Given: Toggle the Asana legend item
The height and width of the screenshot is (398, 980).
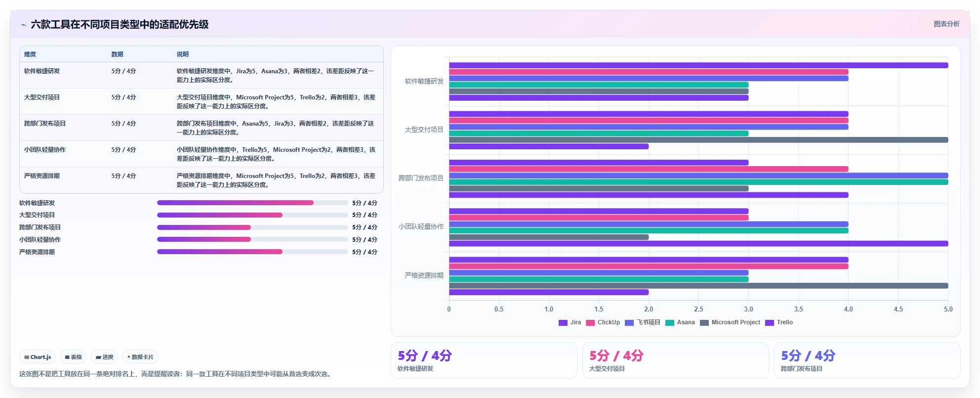Looking at the screenshot, I should tap(680, 322).
